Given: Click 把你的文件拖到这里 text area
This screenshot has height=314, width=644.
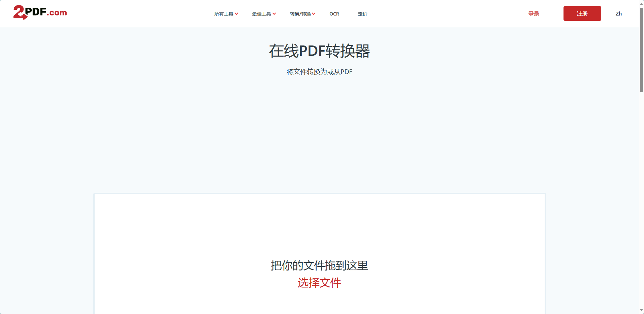Looking at the screenshot, I should click(319, 266).
